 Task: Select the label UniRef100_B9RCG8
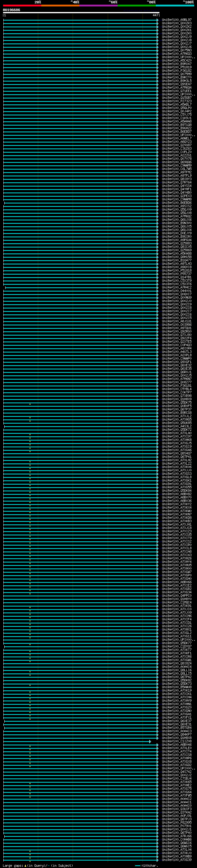[x=177, y=413]
